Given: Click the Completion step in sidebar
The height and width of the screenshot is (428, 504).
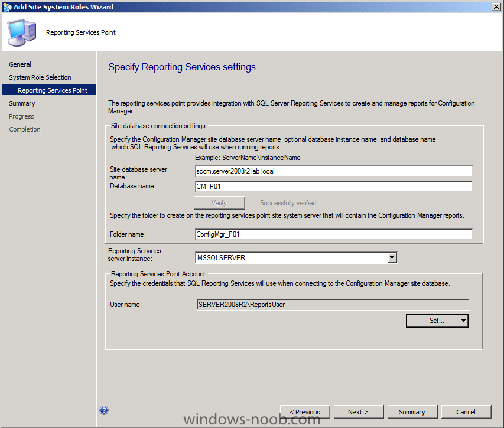Looking at the screenshot, I should (x=25, y=129).
